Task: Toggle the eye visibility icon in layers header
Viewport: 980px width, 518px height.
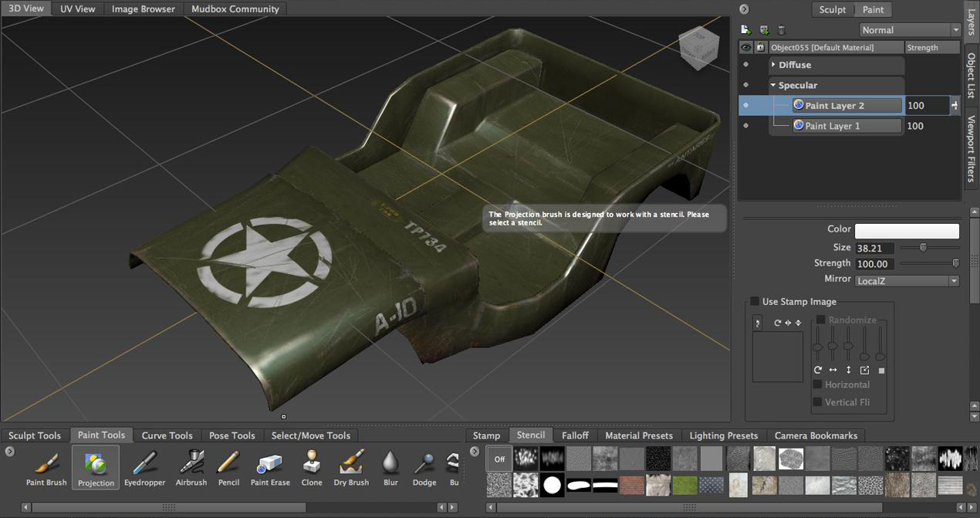Action: (746, 48)
